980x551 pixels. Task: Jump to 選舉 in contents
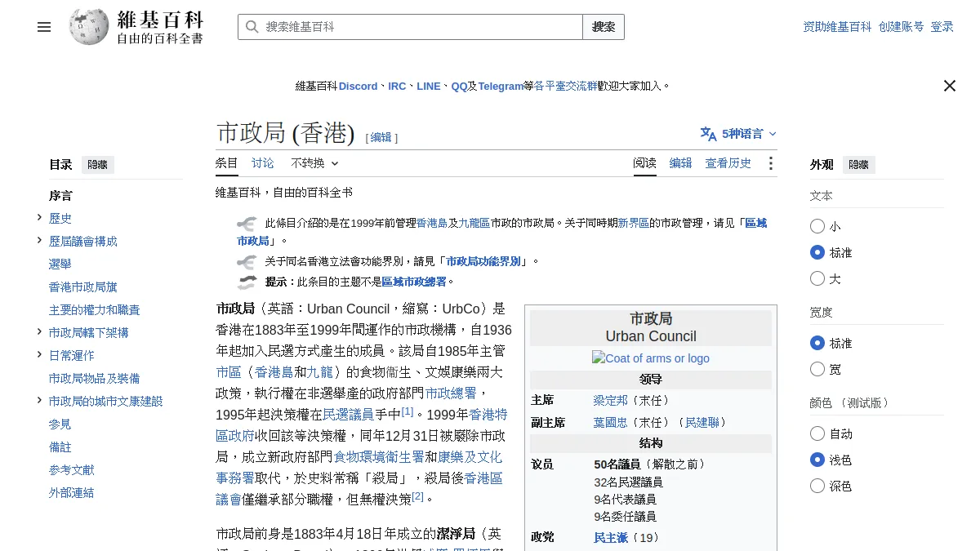point(60,264)
